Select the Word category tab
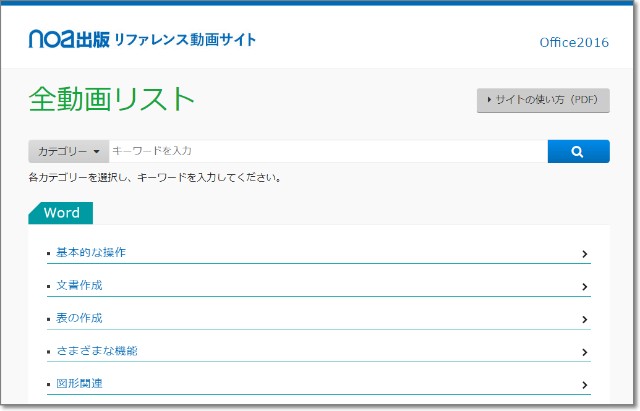 coord(62,213)
